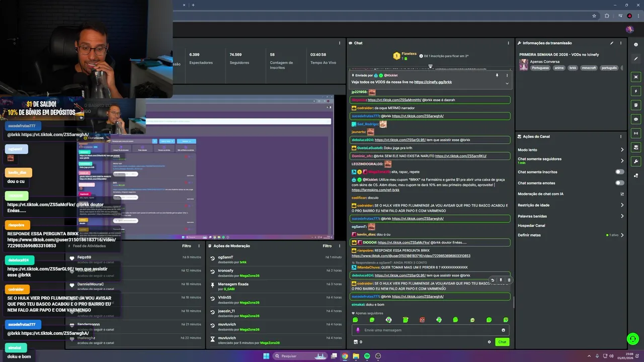Select the lightning bolt sidebar icon

click(x=636, y=91)
